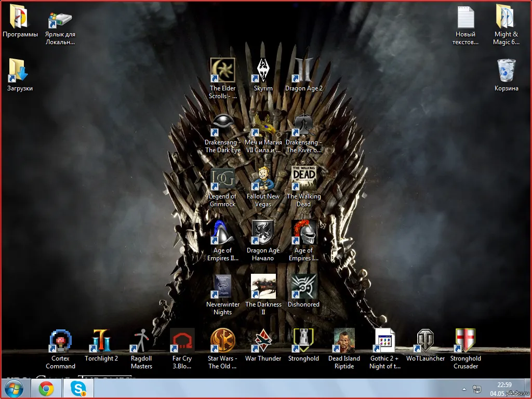The image size is (532, 399).
Task: Open the network status tray icon
Action: point(477,389)
